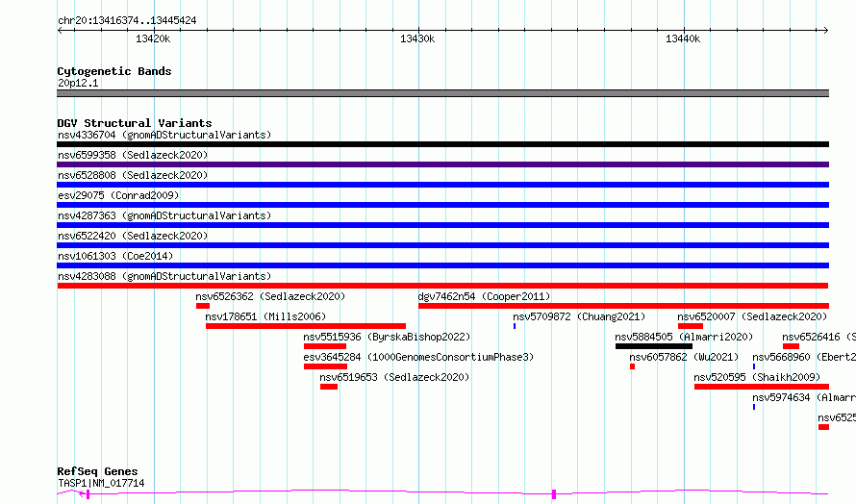Open esv3645284 1000GenomesConsortiumPhase3 label
The width and height of the screenshot is (856, 504).
(x=418, y=357)
